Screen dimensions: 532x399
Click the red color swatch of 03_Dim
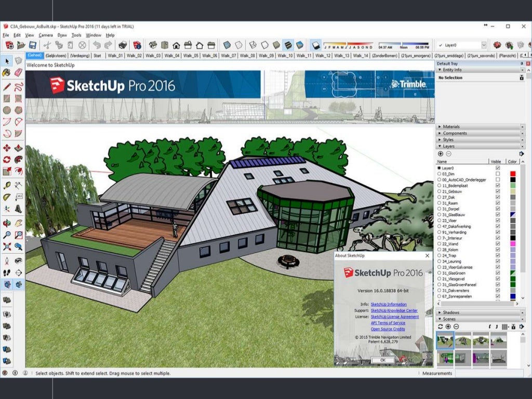pos(513,174)
